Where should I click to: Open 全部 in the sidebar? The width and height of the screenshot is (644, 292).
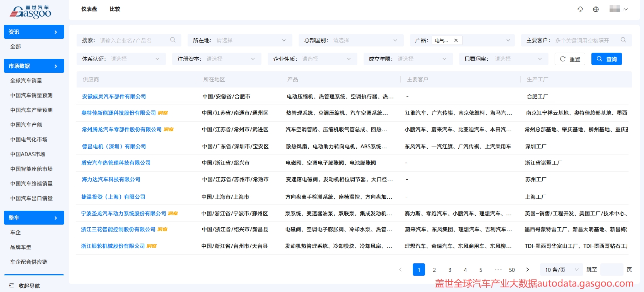(x=15, y=46)
